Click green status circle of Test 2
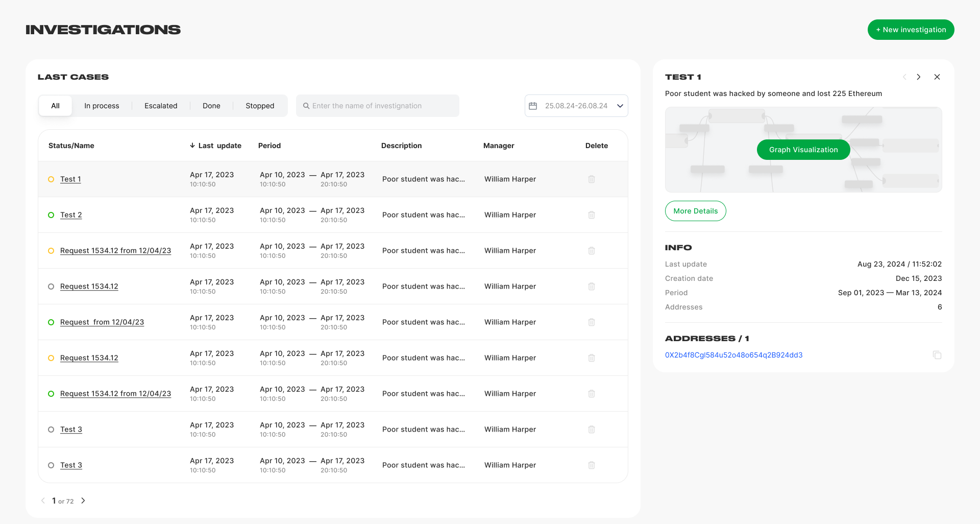Image resolution: width=980 pixels, height=524 pixels. pyautogui.click(x=51, y=215)
